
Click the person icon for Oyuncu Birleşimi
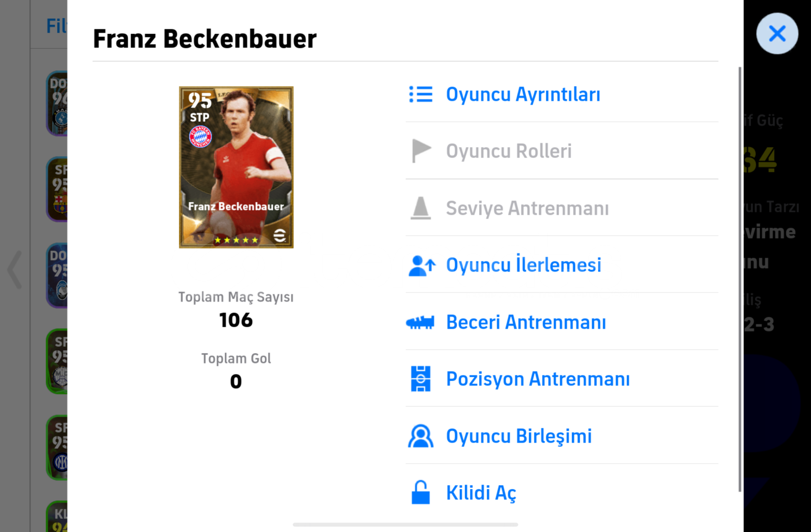(x=421, y=436)
